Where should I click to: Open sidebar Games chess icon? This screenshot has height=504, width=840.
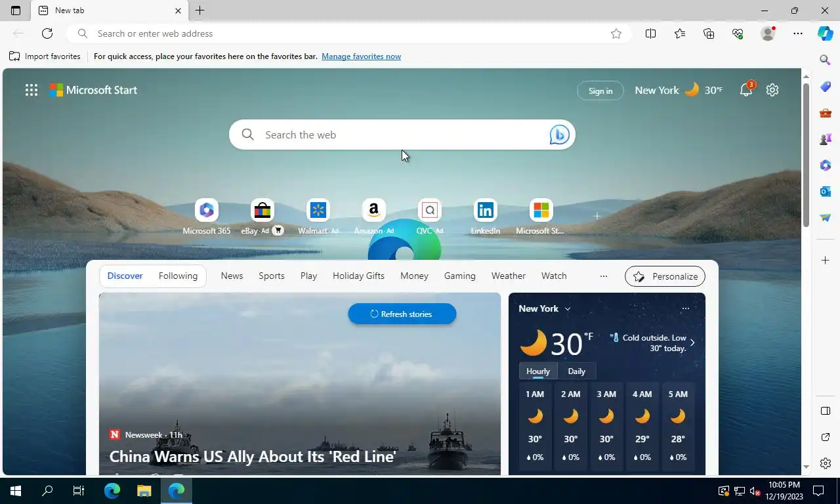826,139
